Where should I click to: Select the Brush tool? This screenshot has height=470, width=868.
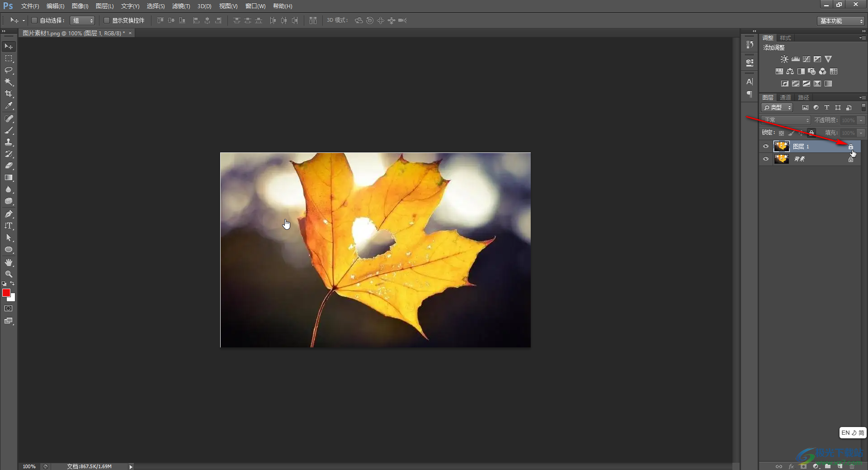9,130
